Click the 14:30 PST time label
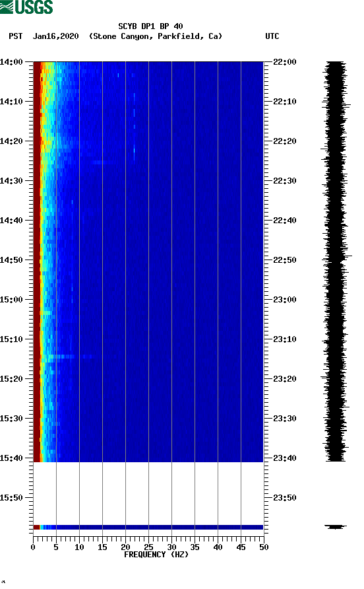This screenshot has width=364, height=589. (x=12, y=181)
